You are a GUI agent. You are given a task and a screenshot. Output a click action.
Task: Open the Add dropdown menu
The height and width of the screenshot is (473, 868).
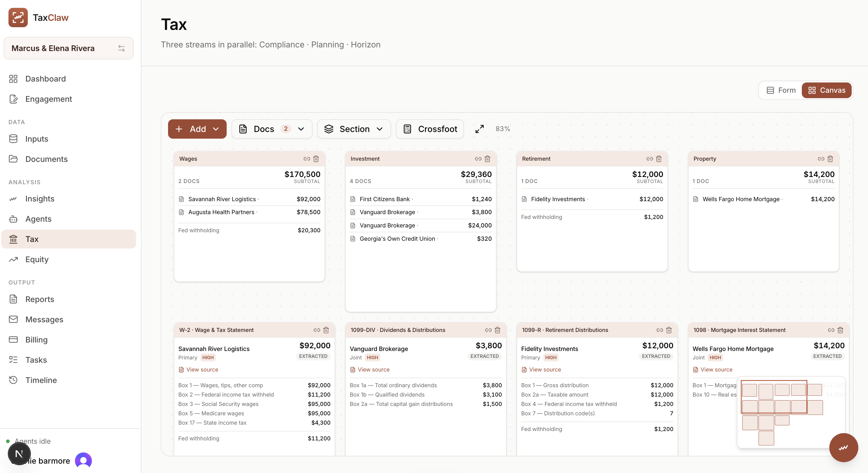[197, 129]
